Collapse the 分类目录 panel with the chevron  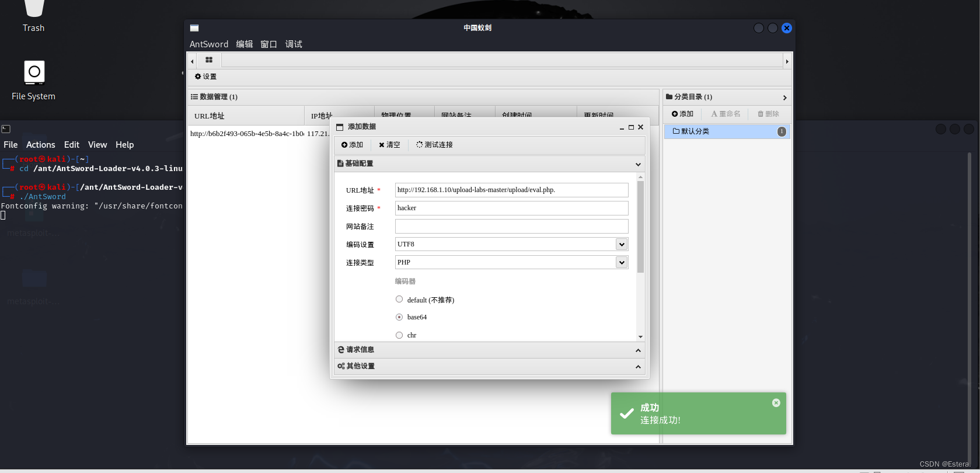click(x=785, y=98)
